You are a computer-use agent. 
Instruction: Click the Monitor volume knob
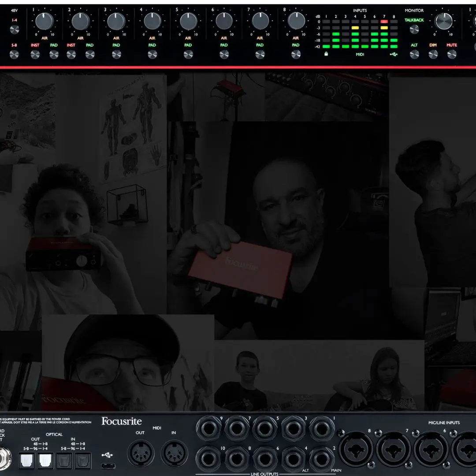(x=444, y=21)
